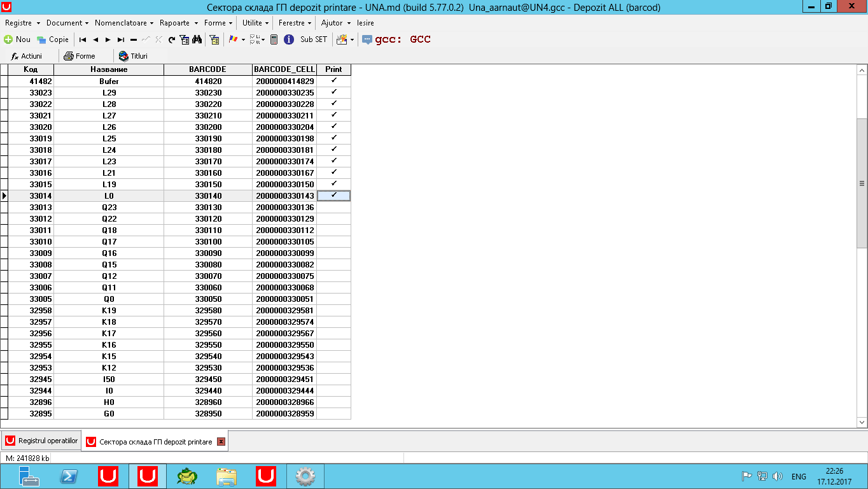Viewport: 868px width, 489px height.
Task: Open the Nomenclatoare menu
Action: 124,23
